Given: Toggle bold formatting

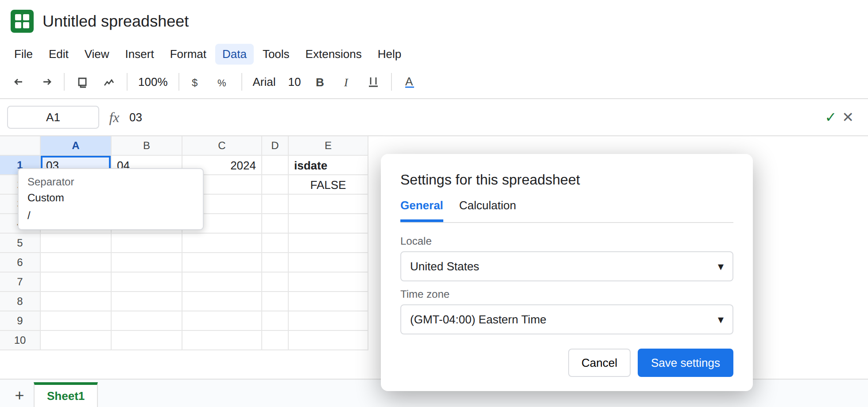Looking at the screenshot, I should coord(320,82).
